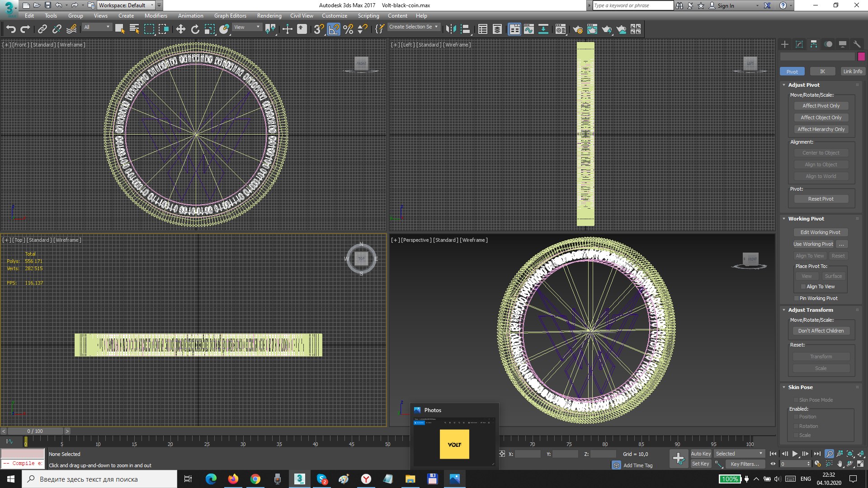Viewport: 868px width, 488px height.
Task: Open the Utilities panel wrench icon
Action: click(x=857, y=44)
